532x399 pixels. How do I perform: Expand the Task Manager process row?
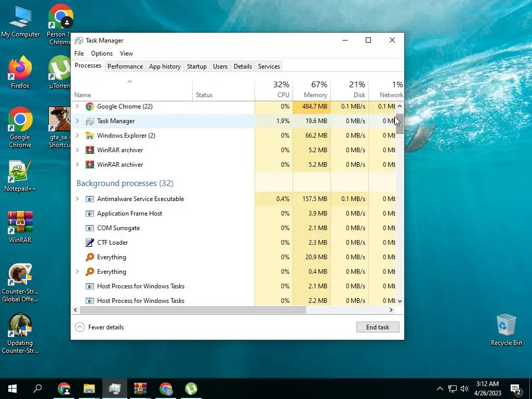[77, 121]
